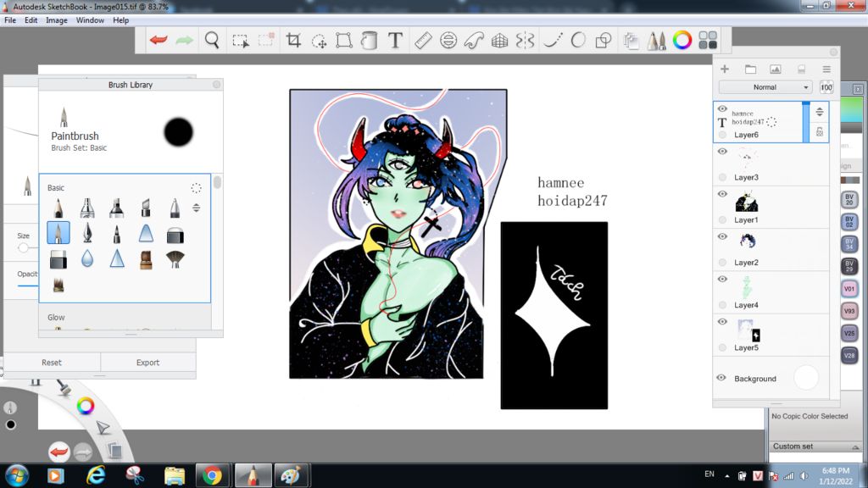Screen dimensions: 868x488
Task: Click the Redo green arrow in toolbar
Action: (x=184, y=40)
